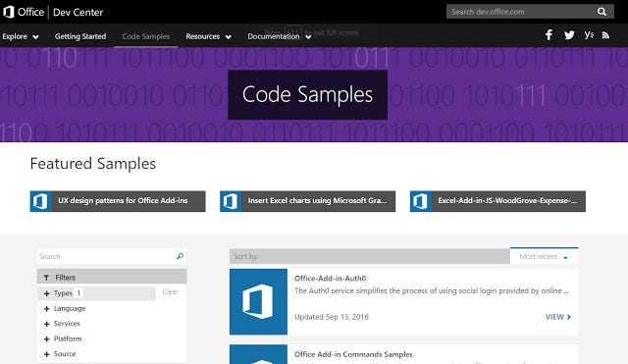Screen dimensions: 628x364
Task: Click Office icon on Excel-Add-in-JS-WoodGrove card
Action: coord(421,201)
